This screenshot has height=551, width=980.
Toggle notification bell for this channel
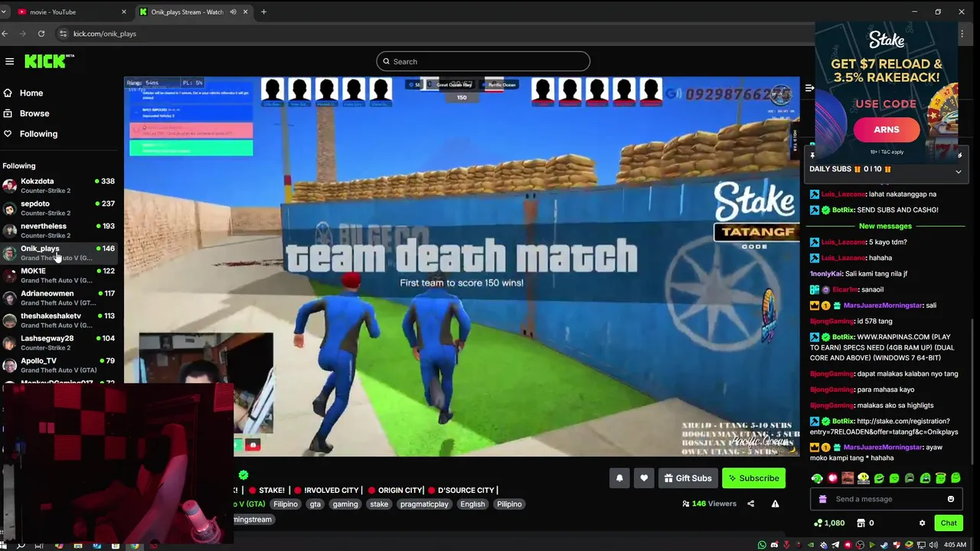pyautogui.click(x=619, y=478)
